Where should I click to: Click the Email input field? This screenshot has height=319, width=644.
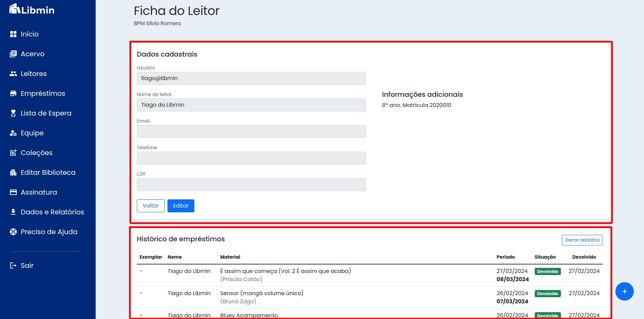251,132
